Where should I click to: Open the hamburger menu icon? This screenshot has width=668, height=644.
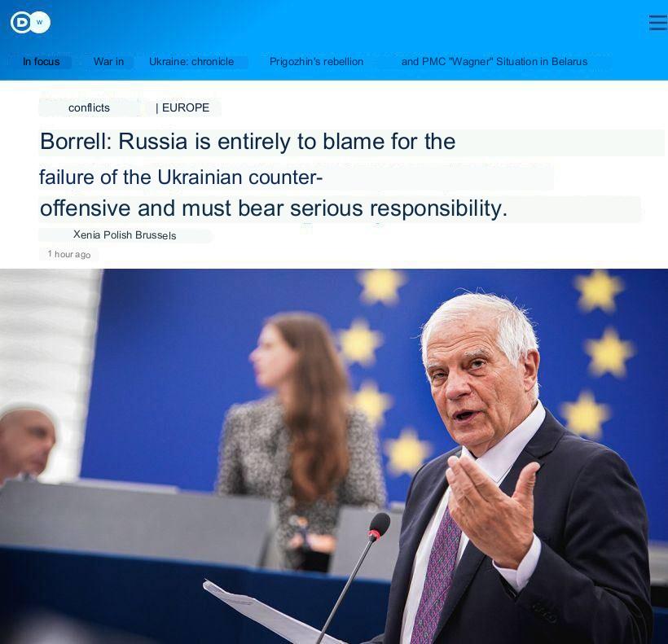658,23
